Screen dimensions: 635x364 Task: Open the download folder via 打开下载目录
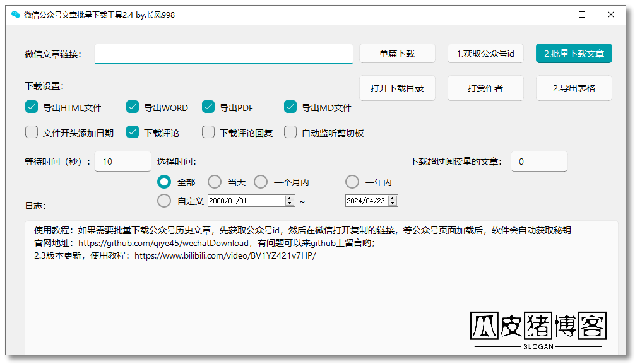pyautogui.click(x=397, y=88)
